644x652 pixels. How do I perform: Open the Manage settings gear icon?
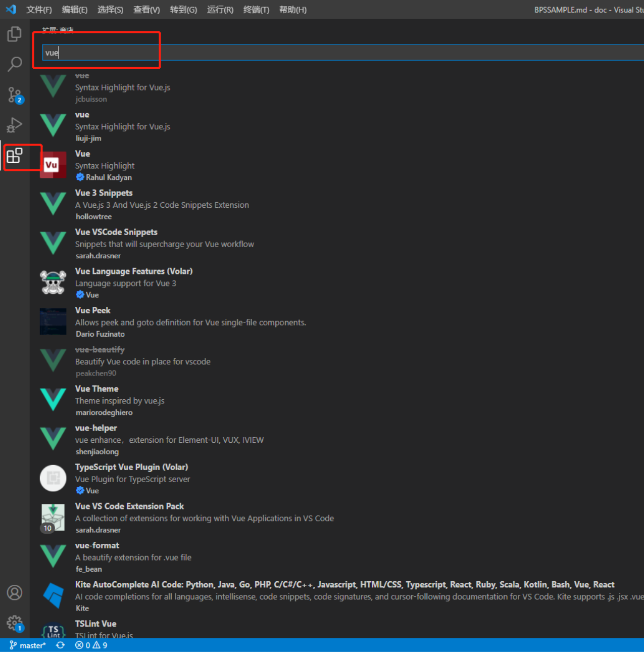pos(14,623)
